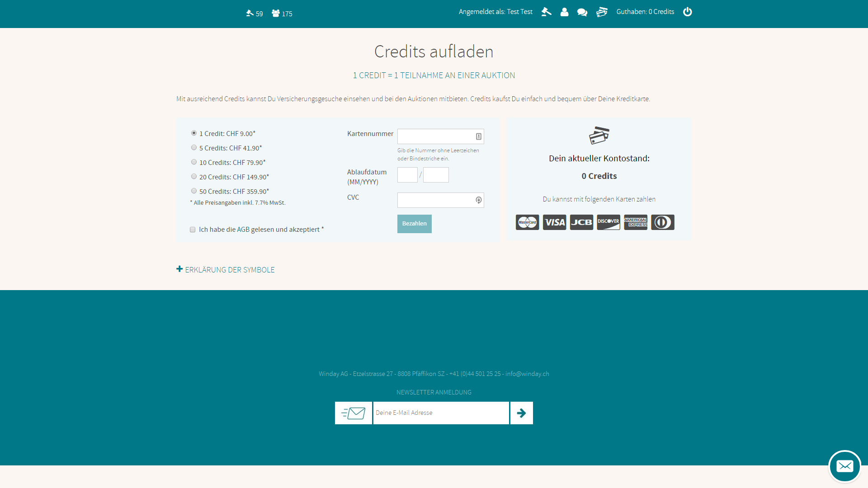Click the power logout icon
This screenshot has width=868, height=488.
coord(687,12)
